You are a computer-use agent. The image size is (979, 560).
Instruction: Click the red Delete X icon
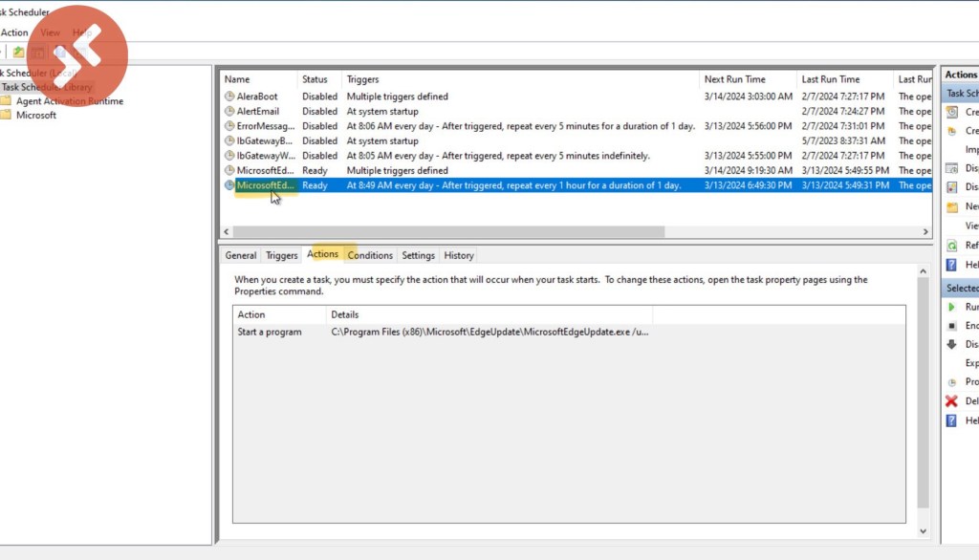(x=951, y=401)
